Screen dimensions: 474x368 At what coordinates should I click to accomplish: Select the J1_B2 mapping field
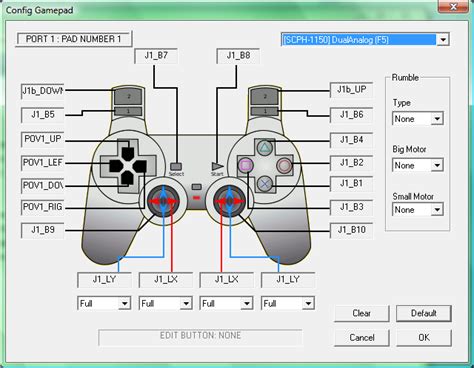(351, 163)
